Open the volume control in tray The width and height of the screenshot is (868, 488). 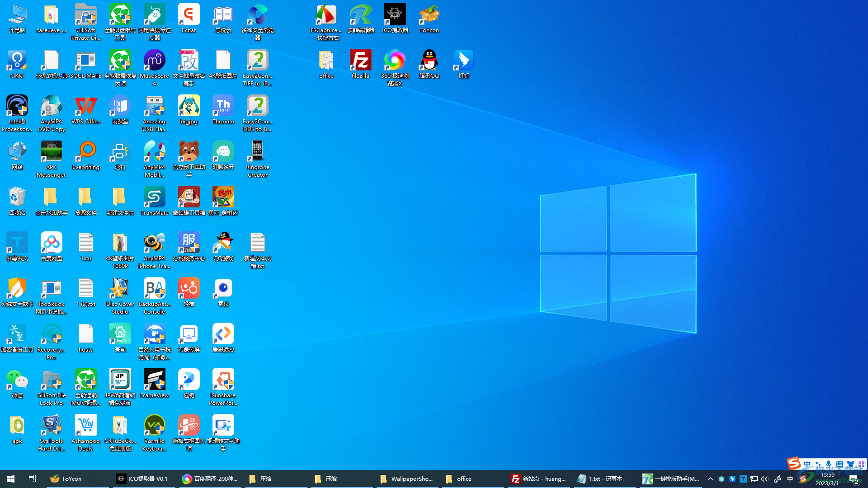[764, 479]
